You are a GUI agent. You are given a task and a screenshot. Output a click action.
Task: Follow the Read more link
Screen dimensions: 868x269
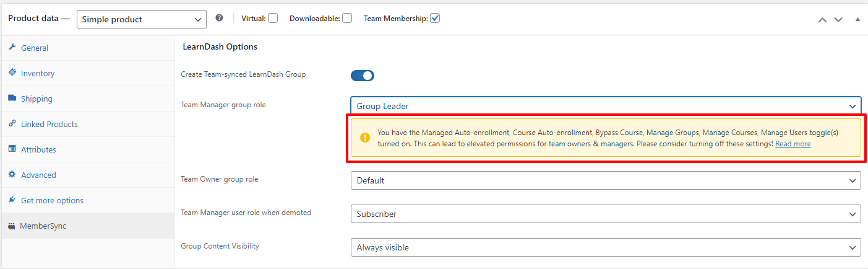pyautogui.click(x=793, y=144)
